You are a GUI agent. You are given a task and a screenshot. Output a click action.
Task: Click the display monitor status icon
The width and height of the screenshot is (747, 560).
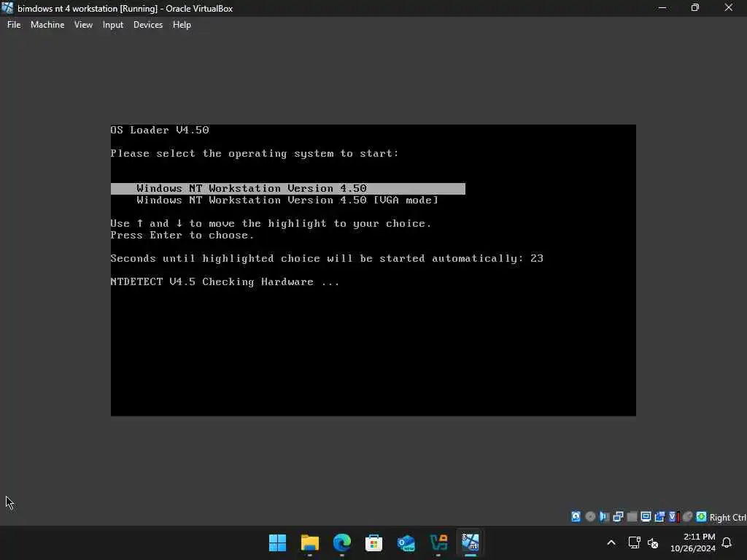[646, 517]
